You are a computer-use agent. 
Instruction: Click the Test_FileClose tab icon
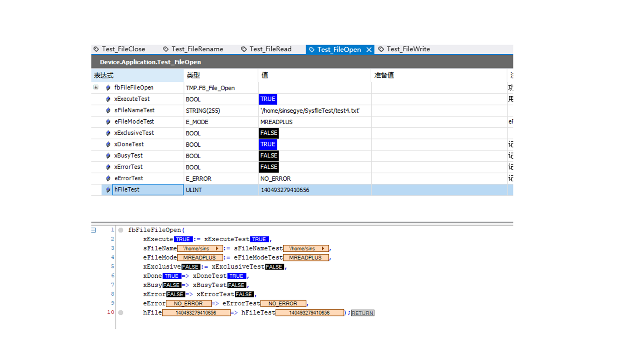click(96, 49)
